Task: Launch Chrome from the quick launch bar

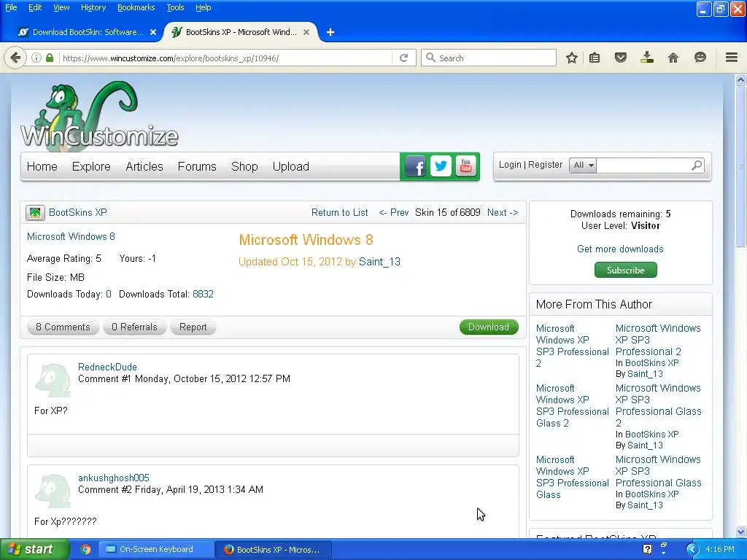Action: click(85, 550)
